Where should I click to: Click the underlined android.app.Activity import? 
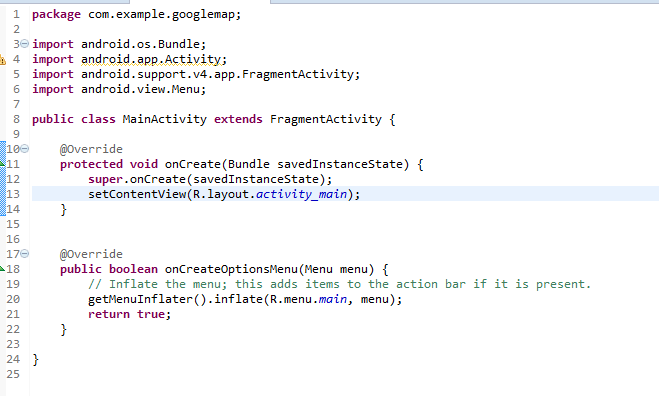coord(151,59)
